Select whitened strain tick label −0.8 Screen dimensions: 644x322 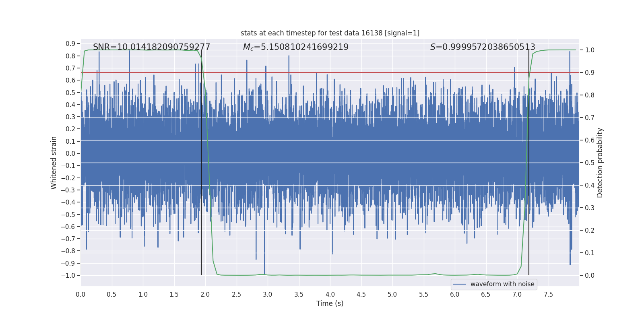pos(68,251)
